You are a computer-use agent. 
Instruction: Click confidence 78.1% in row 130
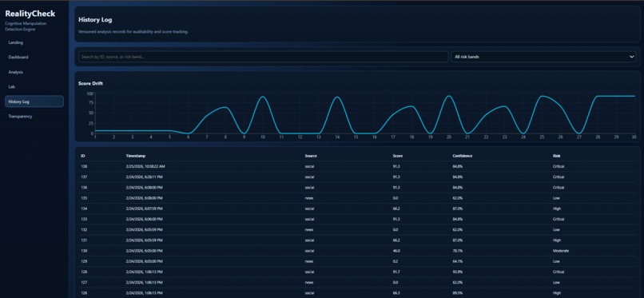458,251
